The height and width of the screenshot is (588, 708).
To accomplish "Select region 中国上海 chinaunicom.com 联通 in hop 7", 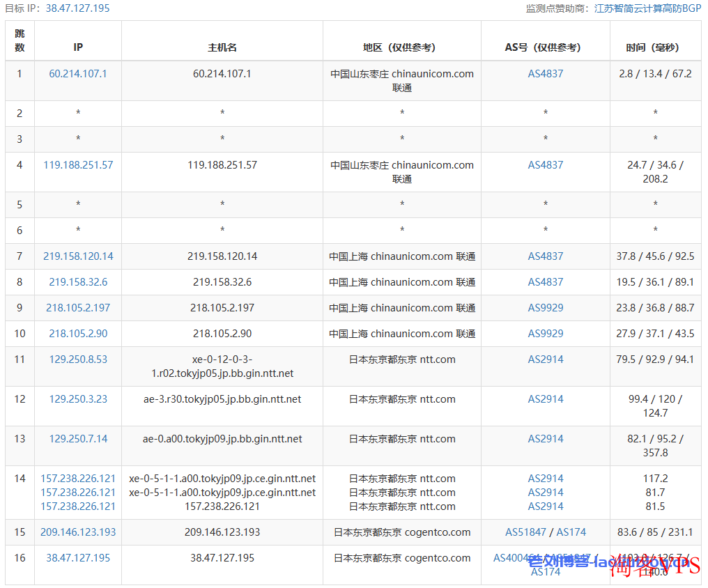I will point(402,256).
